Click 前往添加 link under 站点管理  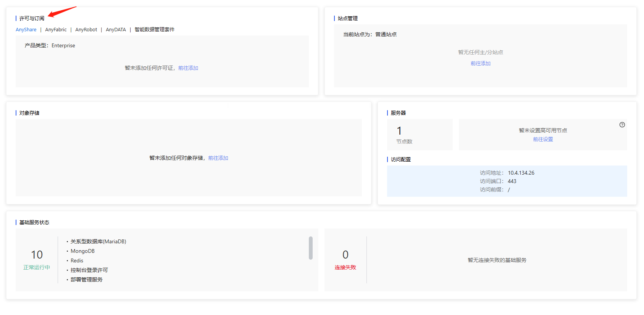point(481,63)
